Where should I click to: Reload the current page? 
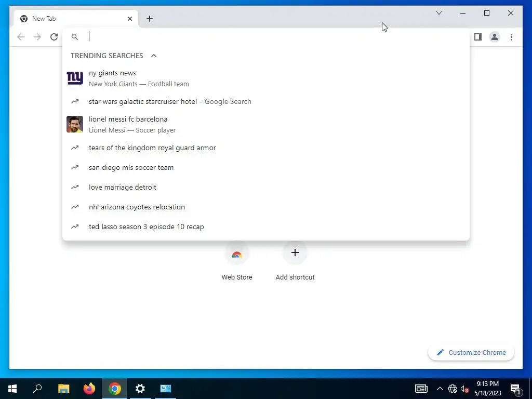coord(54,37)
